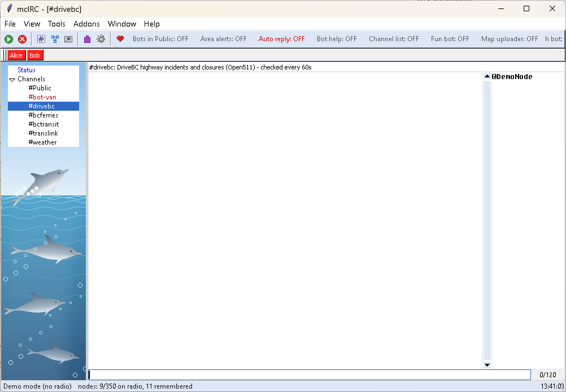Click the red disconnect X icon
The width and height of the screenshot is (566, 392).
(x=23, y=39)
